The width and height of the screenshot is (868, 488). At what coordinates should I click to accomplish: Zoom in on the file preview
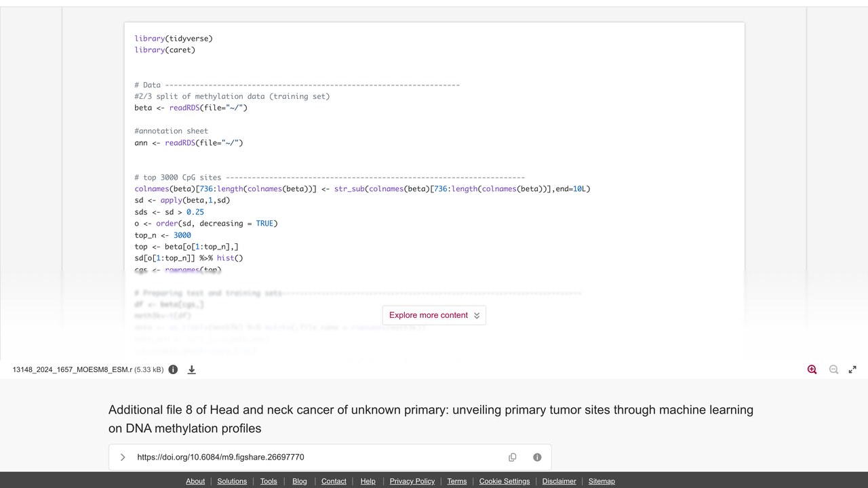pyautogui.click(x=812, y=369)
